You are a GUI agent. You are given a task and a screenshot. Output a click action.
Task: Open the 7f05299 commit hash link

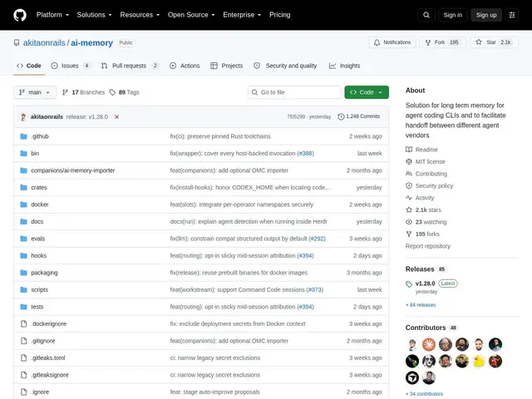pyautogui.click(x=296, y=116)
